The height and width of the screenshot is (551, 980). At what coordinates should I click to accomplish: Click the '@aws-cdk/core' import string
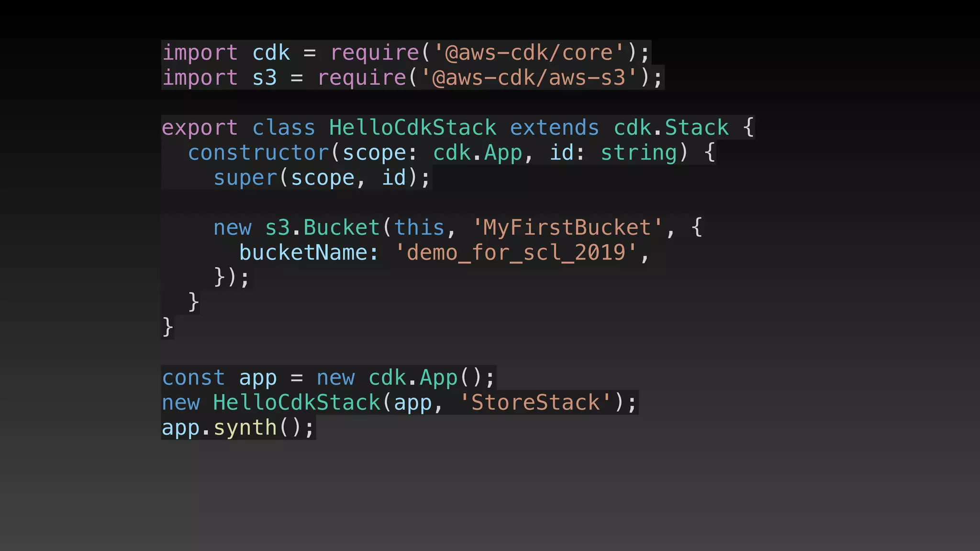click(529, 53)
